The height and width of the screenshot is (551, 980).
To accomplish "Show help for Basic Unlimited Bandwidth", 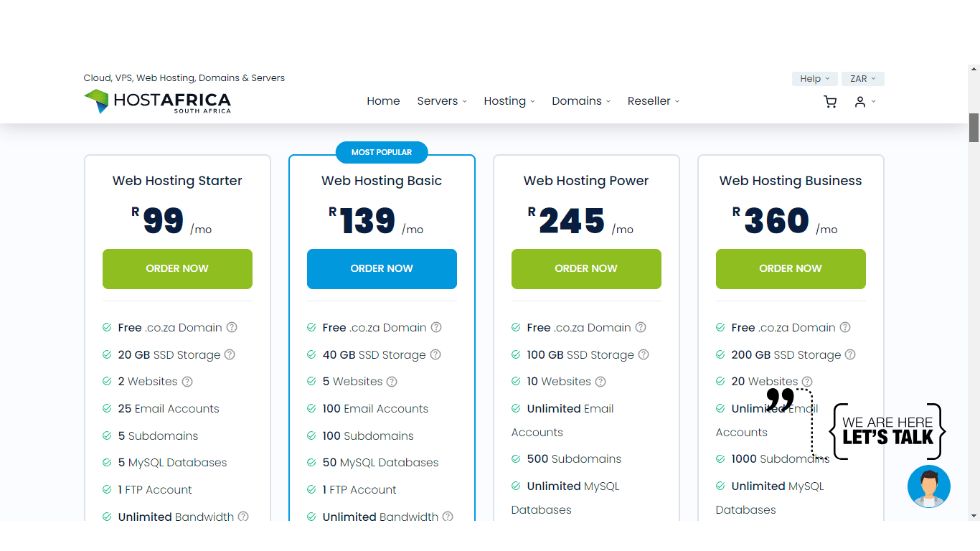I will 448,517.
